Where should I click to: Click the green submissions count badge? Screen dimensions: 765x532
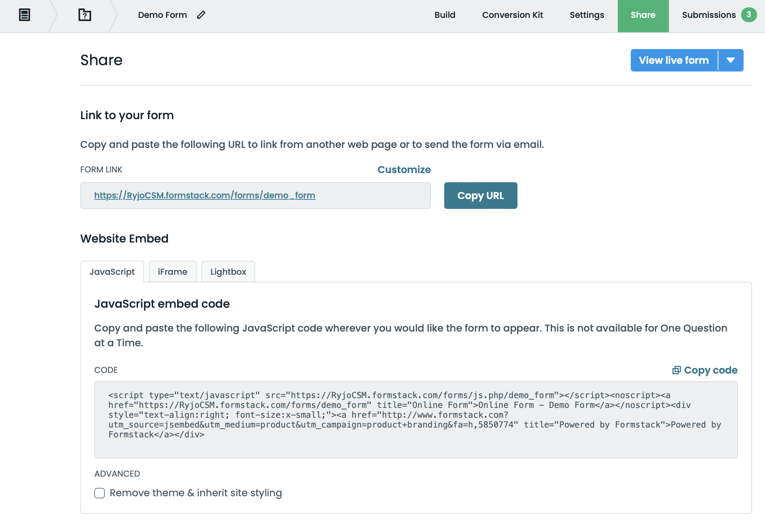pos(749,15)
